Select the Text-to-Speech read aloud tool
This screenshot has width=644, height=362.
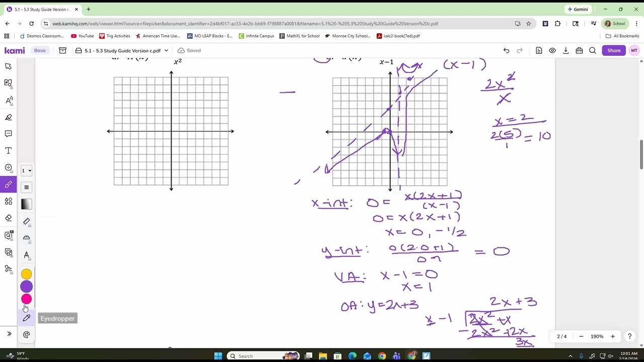tap(9, 100)
